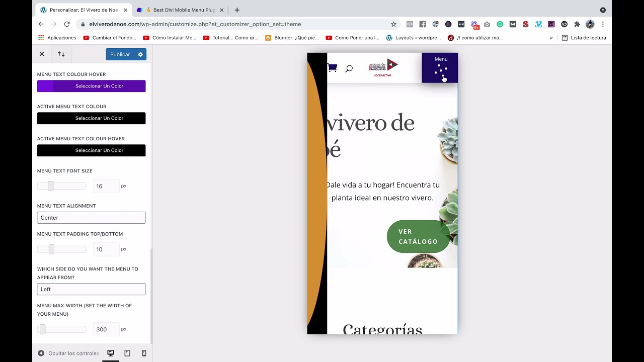Open Layouts ‹ wordpre... bookmark
This screenshot has height=362, width=644.
pos(413,38)
